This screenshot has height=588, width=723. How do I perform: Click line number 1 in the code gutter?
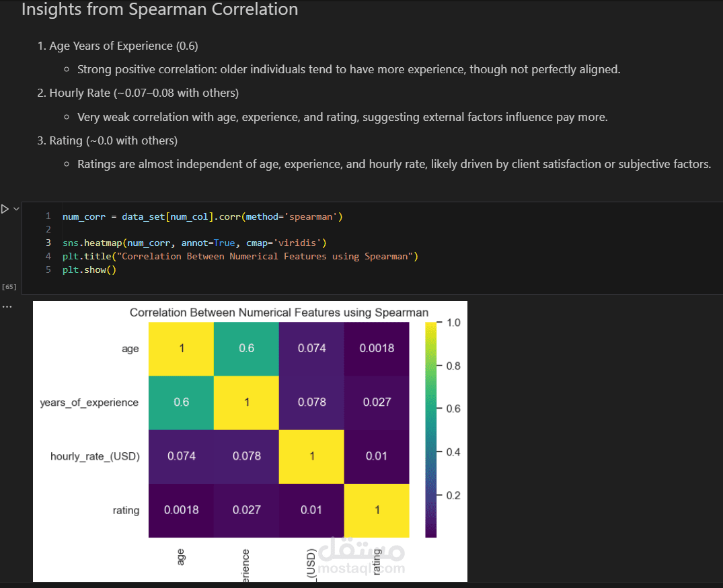click(x=48, y=216)
